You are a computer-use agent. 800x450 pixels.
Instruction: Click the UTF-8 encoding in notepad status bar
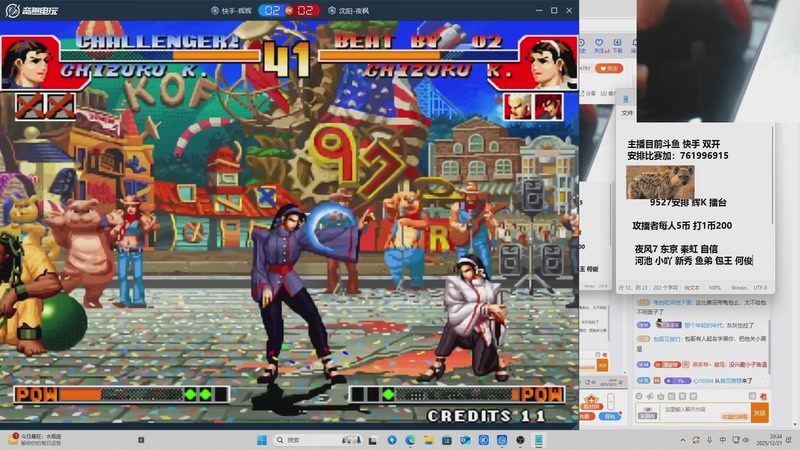pos(760,288)
